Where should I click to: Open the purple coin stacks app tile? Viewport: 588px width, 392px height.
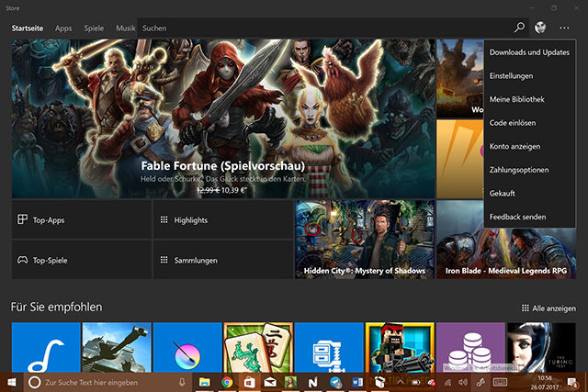[x=470, y=347]
